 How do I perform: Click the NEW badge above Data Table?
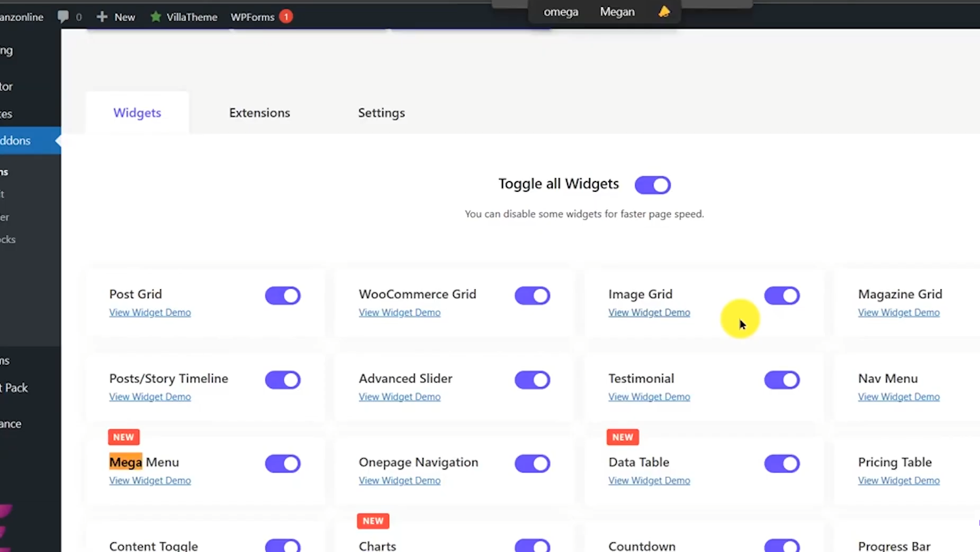pos(623,437)
